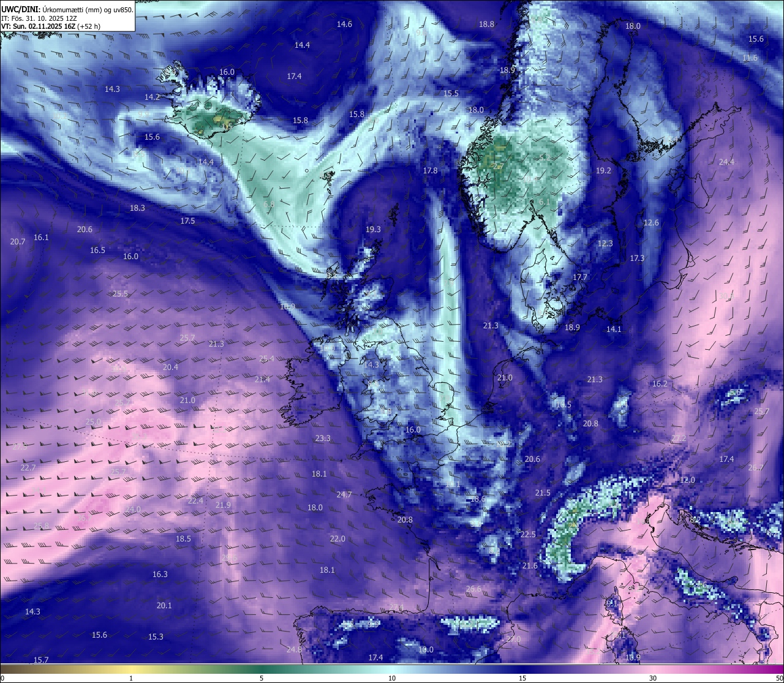Image resolution: width=784 pixels, height=683 pixels.
Task: Click the 26.6 value near the Pyrenees
Action: click(473, 589)
